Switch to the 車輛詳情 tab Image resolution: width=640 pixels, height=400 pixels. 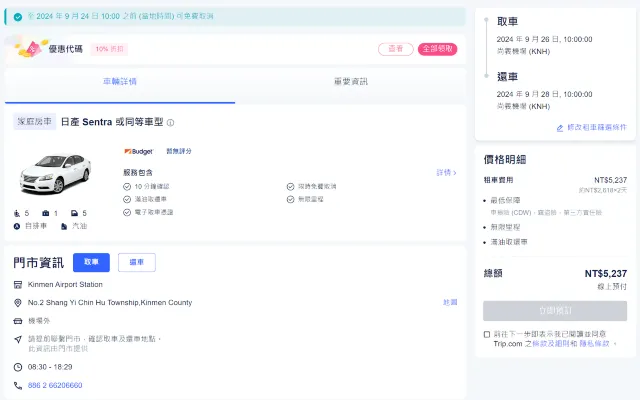120,81
